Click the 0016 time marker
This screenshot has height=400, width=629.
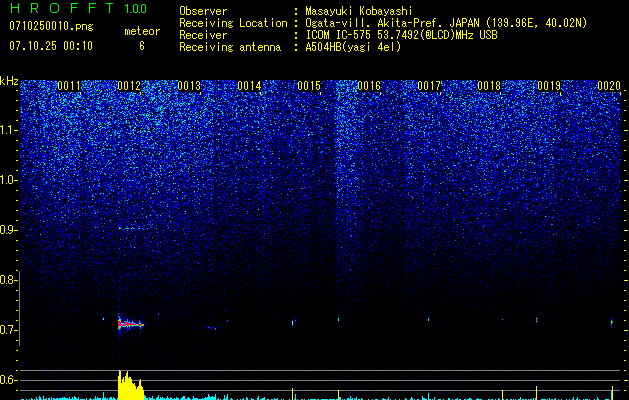tap(369, 86)
